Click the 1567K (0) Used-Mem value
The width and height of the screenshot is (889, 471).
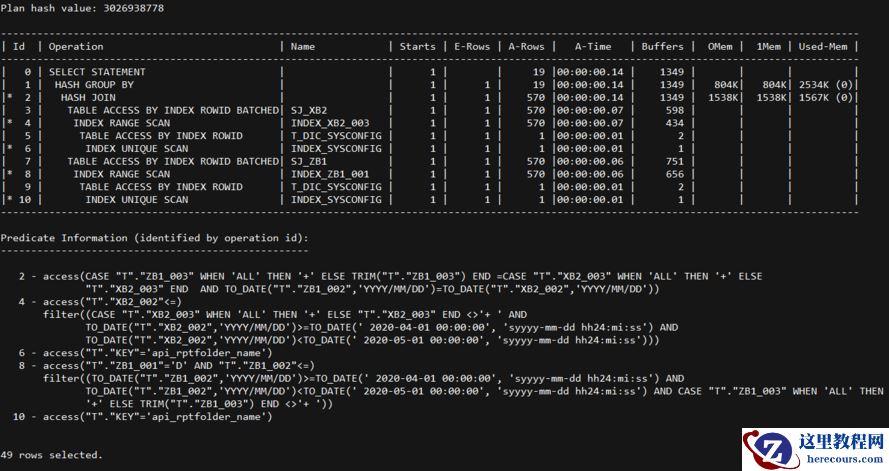(x=823, y=97)
